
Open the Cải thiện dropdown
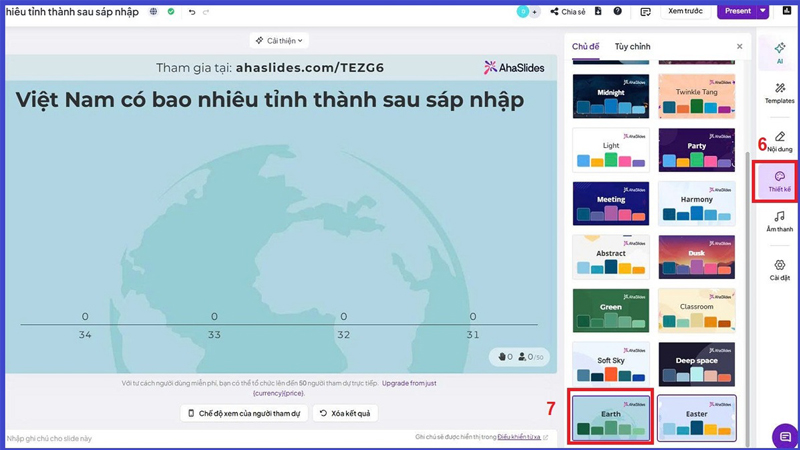[x=279, y=40]
